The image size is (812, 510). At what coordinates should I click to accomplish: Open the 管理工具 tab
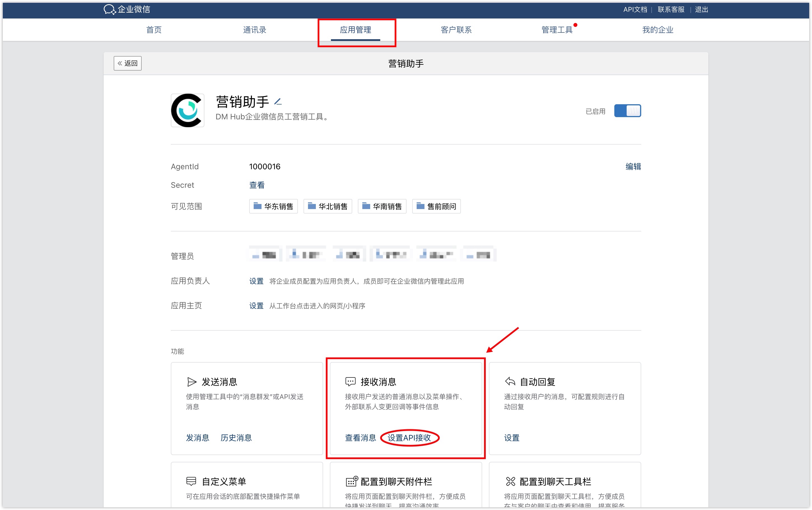click(557, 30)
